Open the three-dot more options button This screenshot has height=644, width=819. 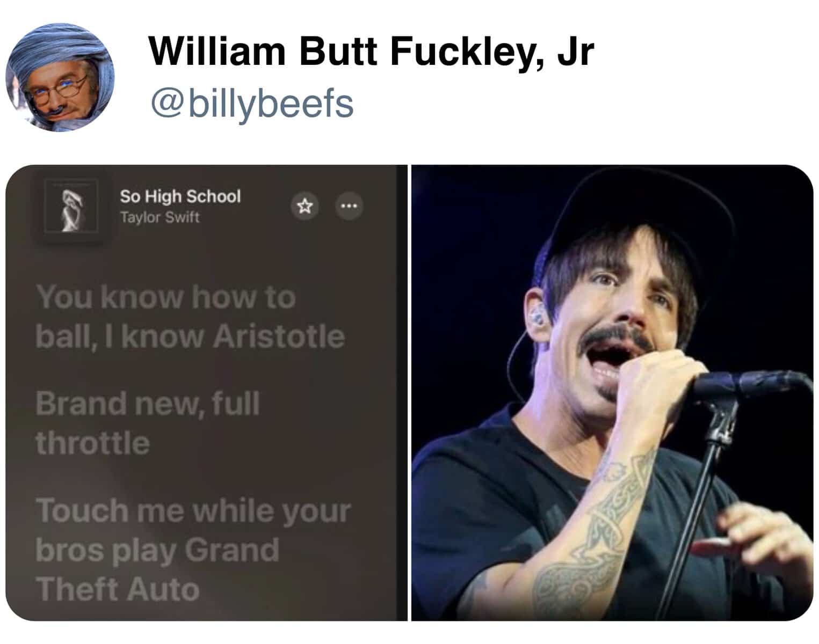tap(349, 206)
